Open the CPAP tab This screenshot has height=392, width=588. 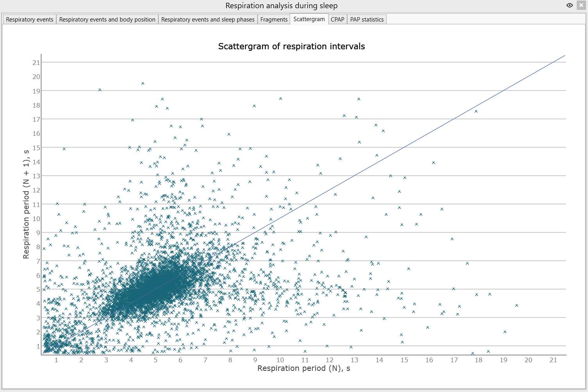(x=337, y=20)
